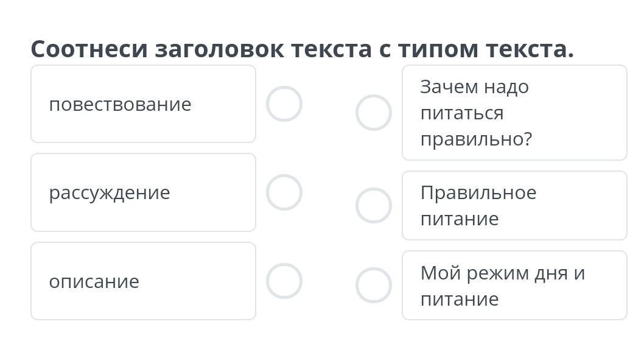The image size is (644, 344).
Task: Select the circle next to рассуждение
Action: point(284,192)
